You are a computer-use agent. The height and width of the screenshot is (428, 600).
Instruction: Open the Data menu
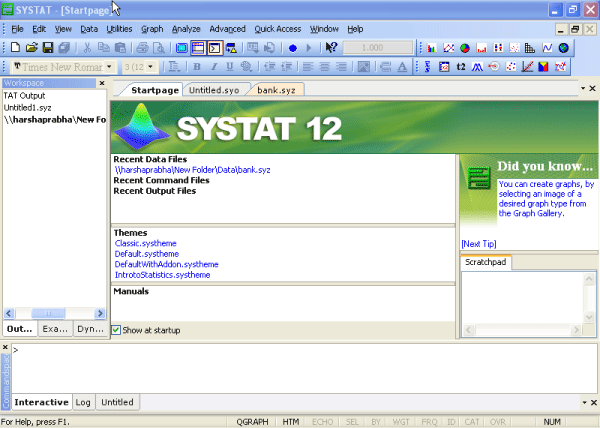click(89, 29)
